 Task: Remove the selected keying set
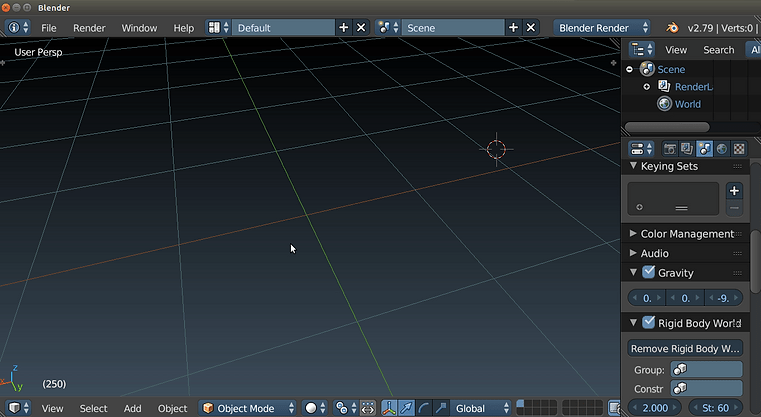click(734, 208)
